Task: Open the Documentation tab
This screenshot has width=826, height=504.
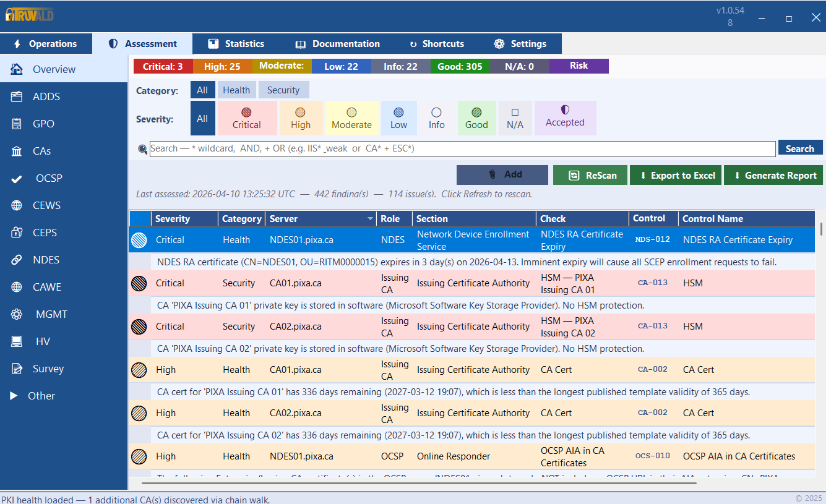Action: point(338,44)
